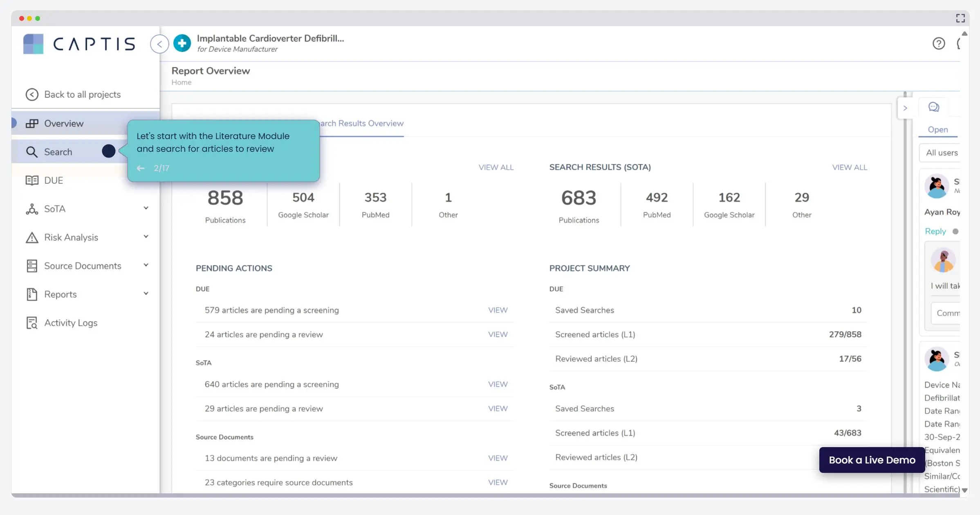Viewport: 980px width, 515px height.
Task: Click the blue plus project icon
Action: 182,43
